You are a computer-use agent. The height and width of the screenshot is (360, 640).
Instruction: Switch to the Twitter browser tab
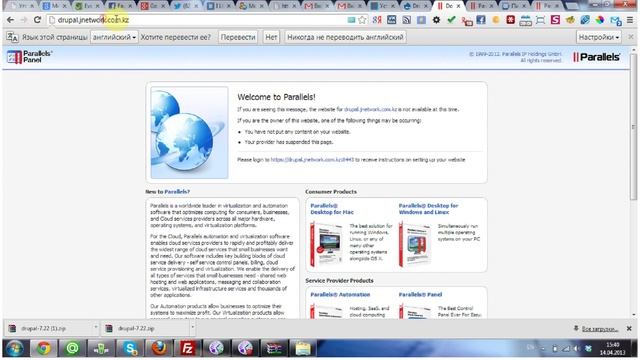[x=185, y=6]
